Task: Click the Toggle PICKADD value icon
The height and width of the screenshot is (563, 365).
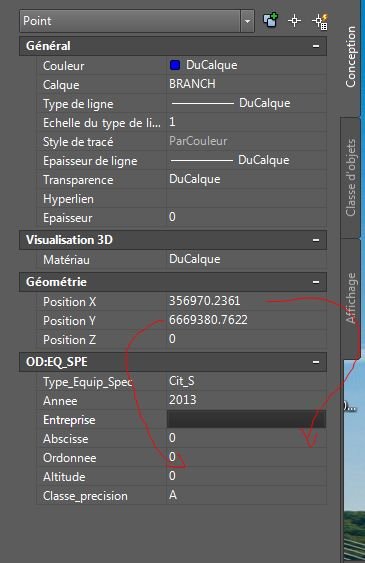Action: coord(270,20)
